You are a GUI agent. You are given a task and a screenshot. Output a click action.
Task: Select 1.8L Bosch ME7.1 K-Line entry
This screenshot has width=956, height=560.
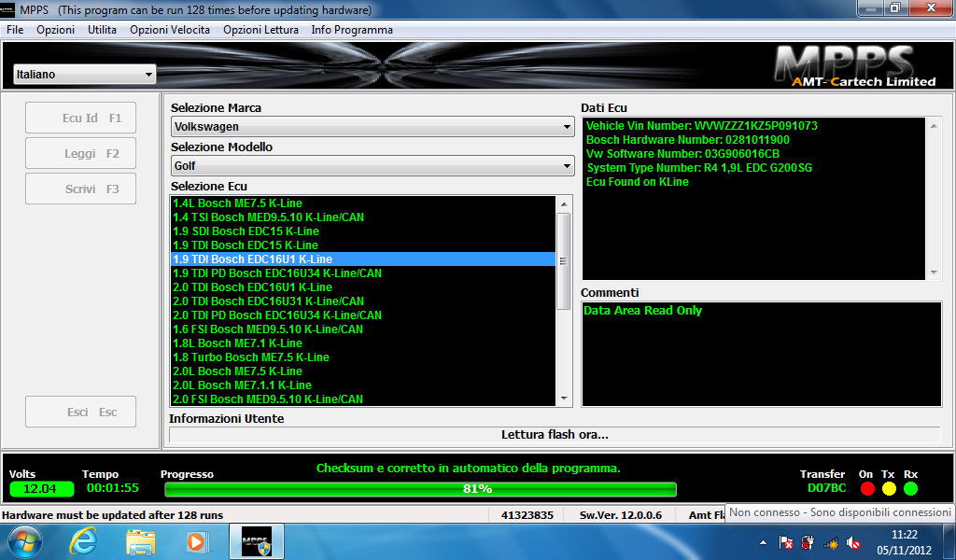point(363,343)
